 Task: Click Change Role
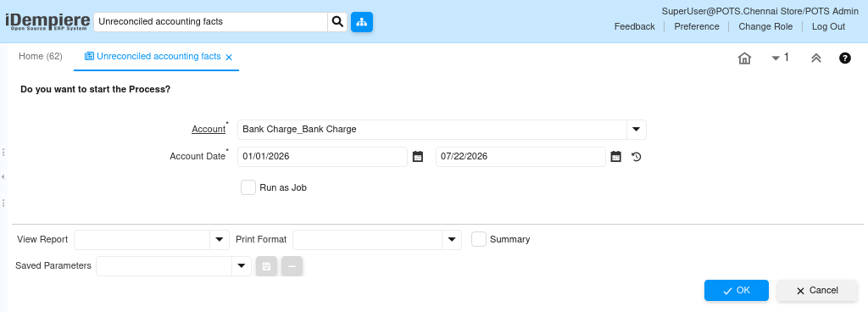(765, 26)
